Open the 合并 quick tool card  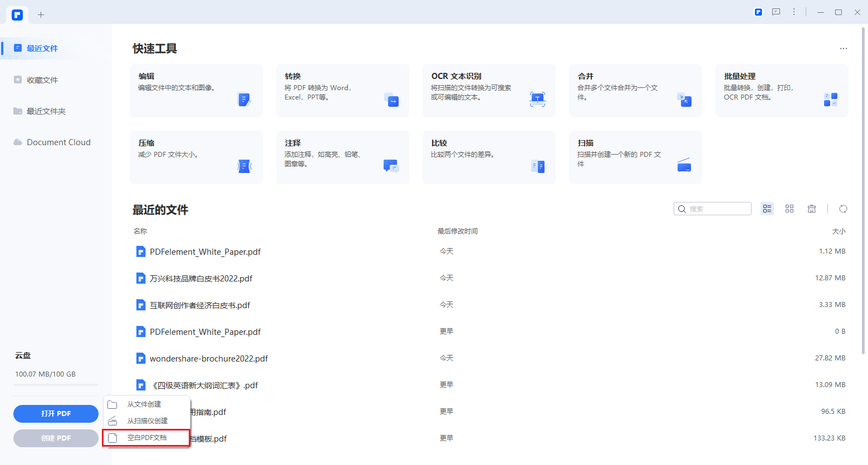635,91
